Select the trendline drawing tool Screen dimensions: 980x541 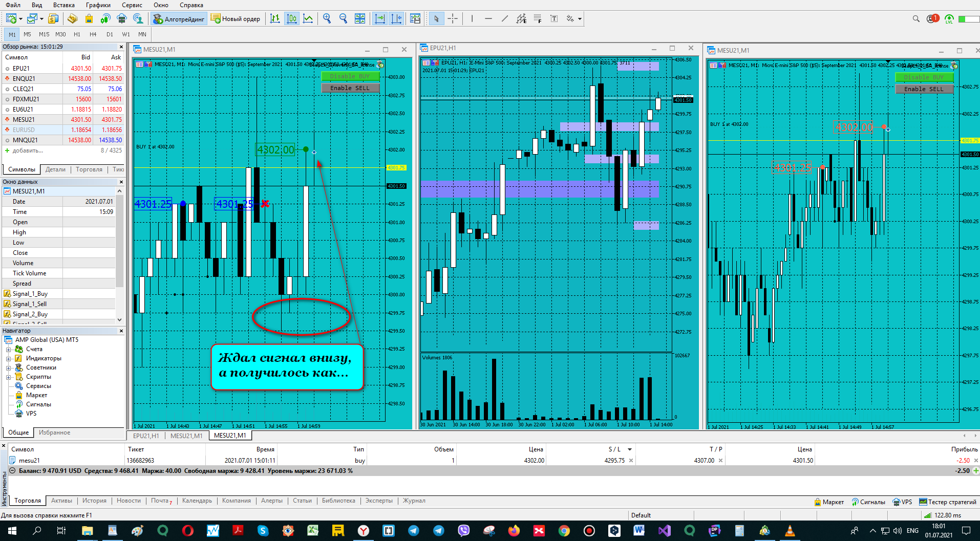(505, 19)
